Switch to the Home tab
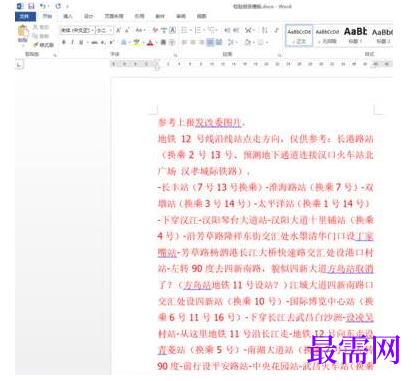Image resolution: width=419 pixels, height=381 pixels. 47,16
